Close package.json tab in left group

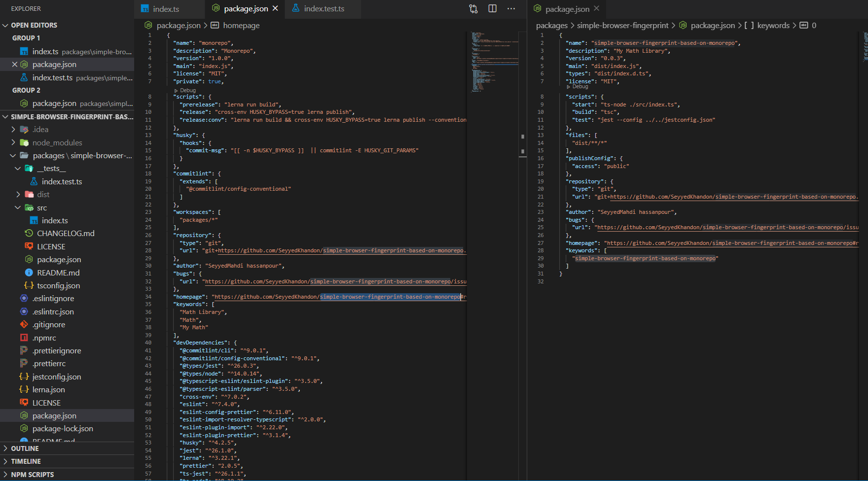pos(275,8)
